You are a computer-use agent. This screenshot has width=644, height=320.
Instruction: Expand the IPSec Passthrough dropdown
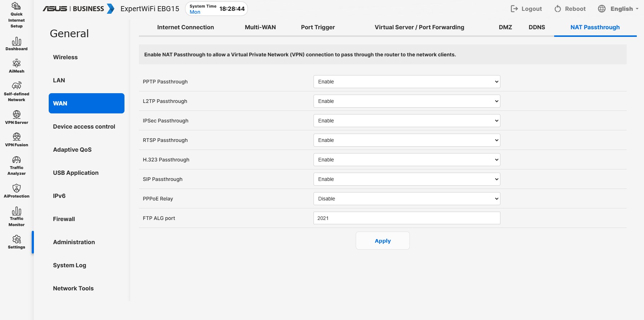[407, 121]
